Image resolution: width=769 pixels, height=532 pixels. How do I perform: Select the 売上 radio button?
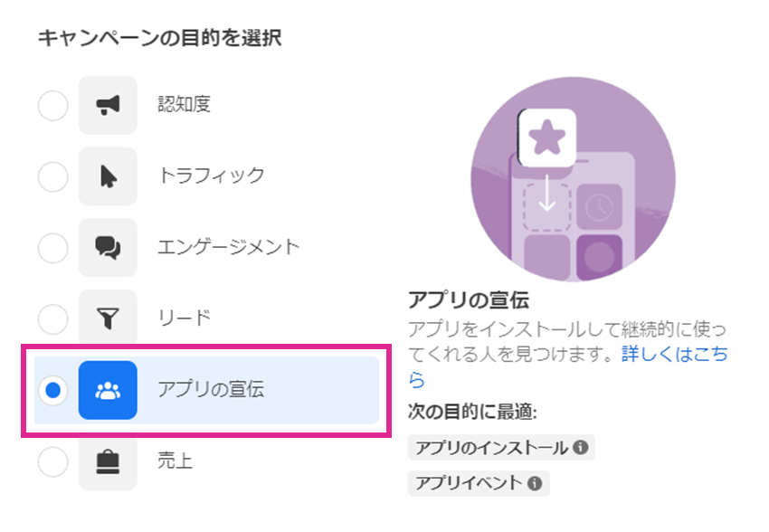pyautogui.click(x=53, y=462)
